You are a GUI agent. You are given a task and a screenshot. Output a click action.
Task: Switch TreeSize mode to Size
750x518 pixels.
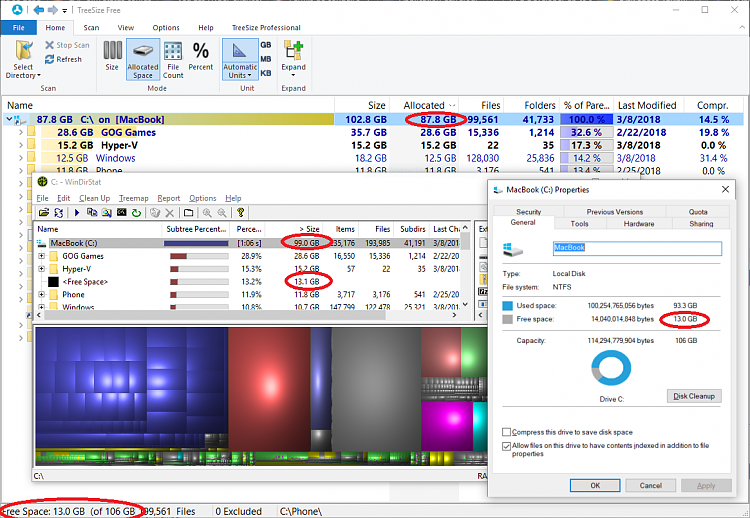pyautogui.click(x=112, y=56)
